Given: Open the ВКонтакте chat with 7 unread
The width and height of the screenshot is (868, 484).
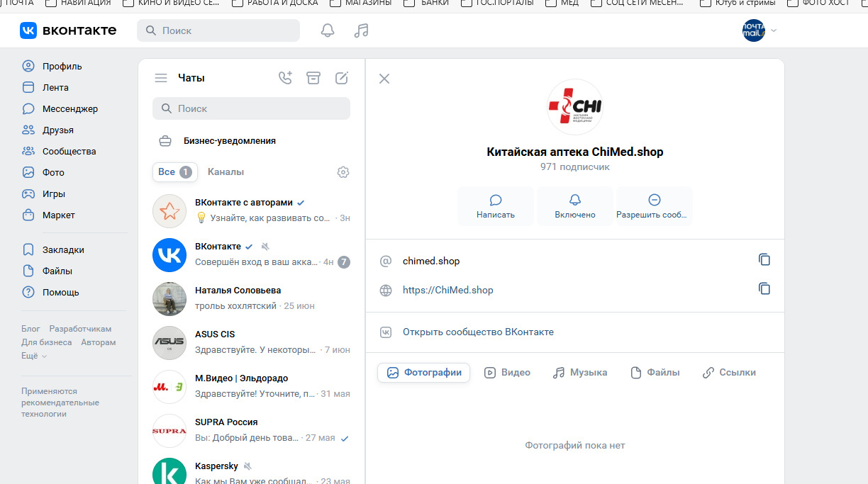Looking at the screenshot, I should coord(251,254).
